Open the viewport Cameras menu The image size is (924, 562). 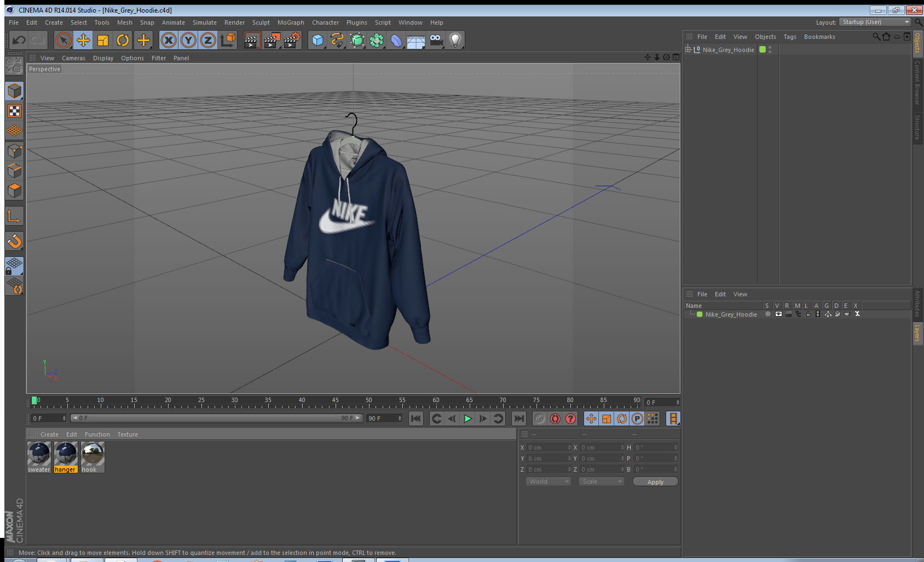tap(73, 58)
